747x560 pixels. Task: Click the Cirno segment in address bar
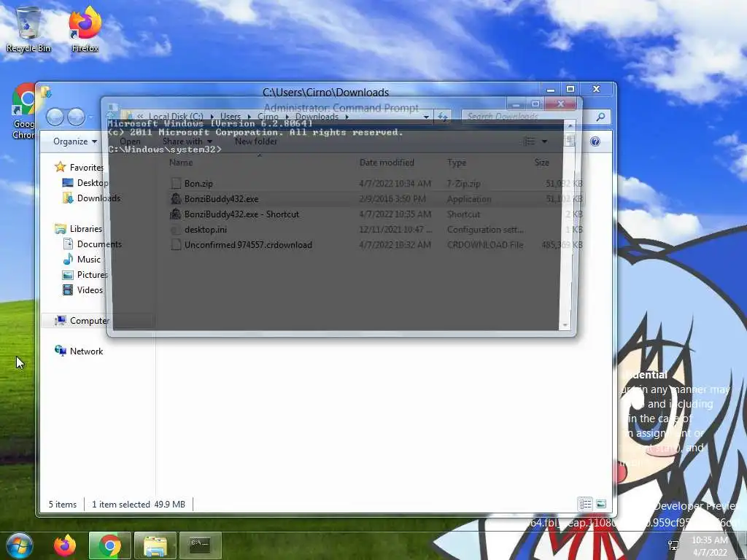point(268,117)
